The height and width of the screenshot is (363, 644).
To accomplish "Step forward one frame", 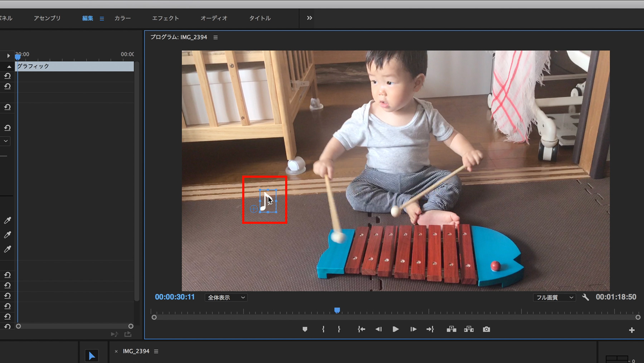I will [x=413, y=329].
